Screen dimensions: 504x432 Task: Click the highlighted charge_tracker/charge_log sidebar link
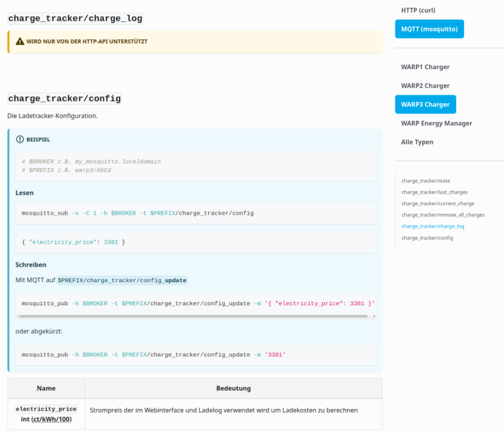point(432,226)
